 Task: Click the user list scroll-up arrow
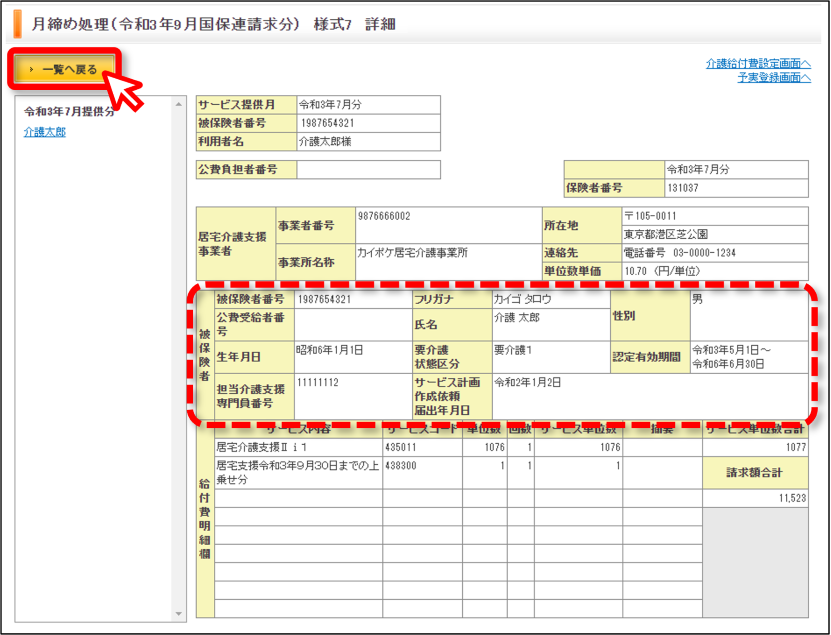(x=179, y=104)
